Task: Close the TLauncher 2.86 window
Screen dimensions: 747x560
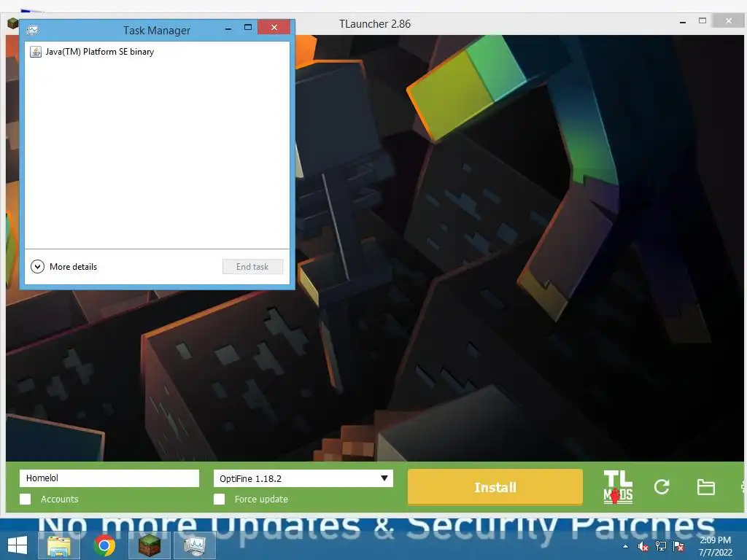Action: click(x=729, y=20)
